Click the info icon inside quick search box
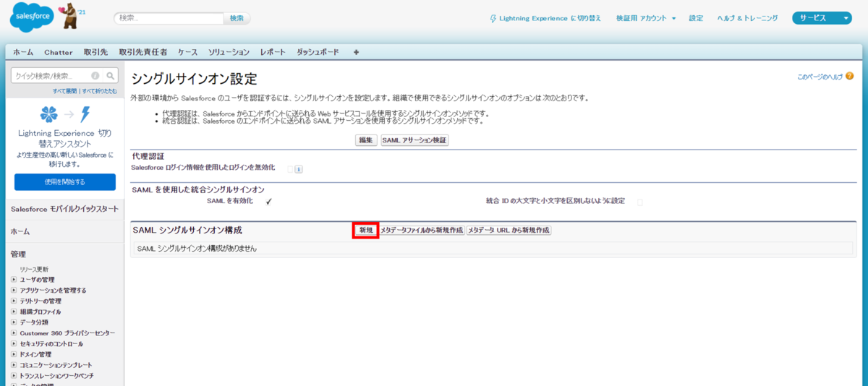Viewport: 868px width, 386px height. pos(95,75)
